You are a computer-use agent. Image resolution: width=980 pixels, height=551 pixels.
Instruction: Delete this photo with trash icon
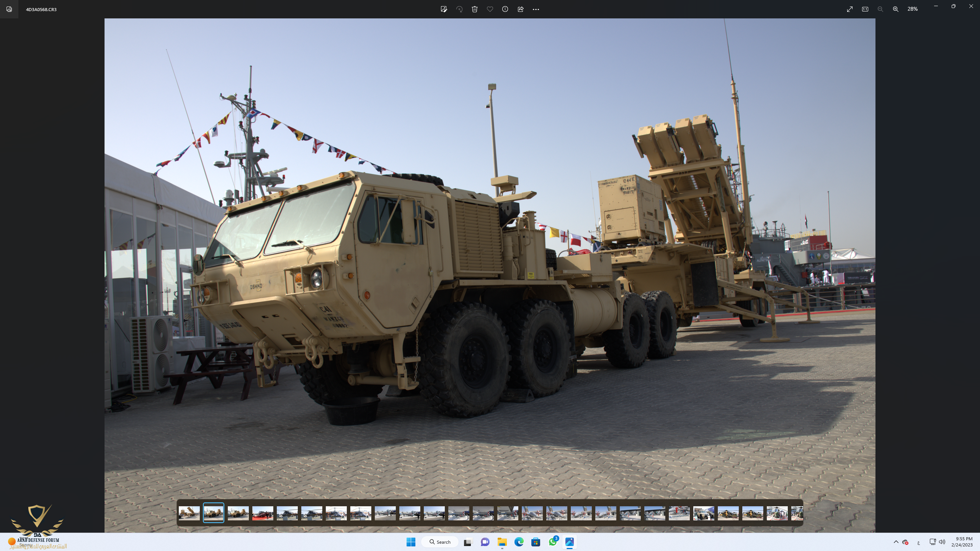475,9
